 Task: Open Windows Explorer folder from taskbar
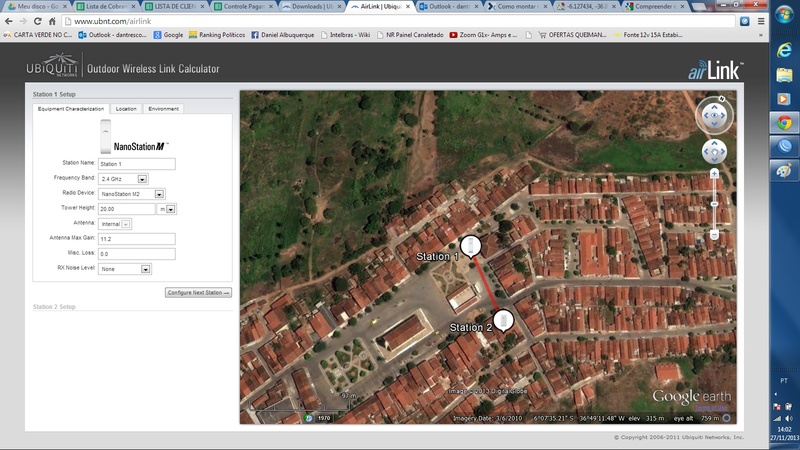click(x=784, y=74)
